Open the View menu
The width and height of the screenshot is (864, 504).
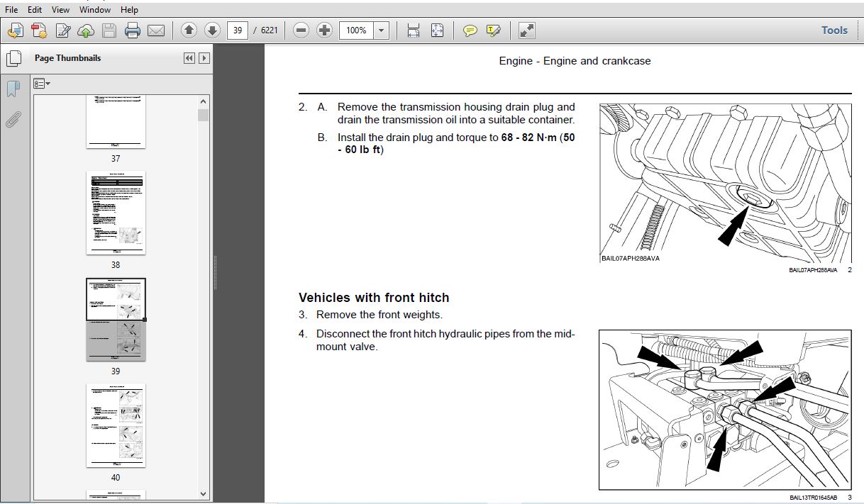point(60,10)
